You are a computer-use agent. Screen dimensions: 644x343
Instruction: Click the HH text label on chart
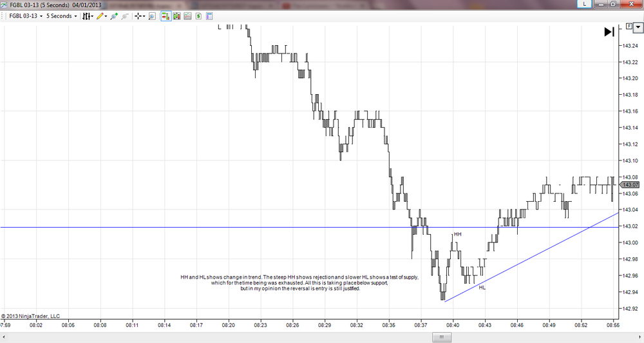[457, 234]
